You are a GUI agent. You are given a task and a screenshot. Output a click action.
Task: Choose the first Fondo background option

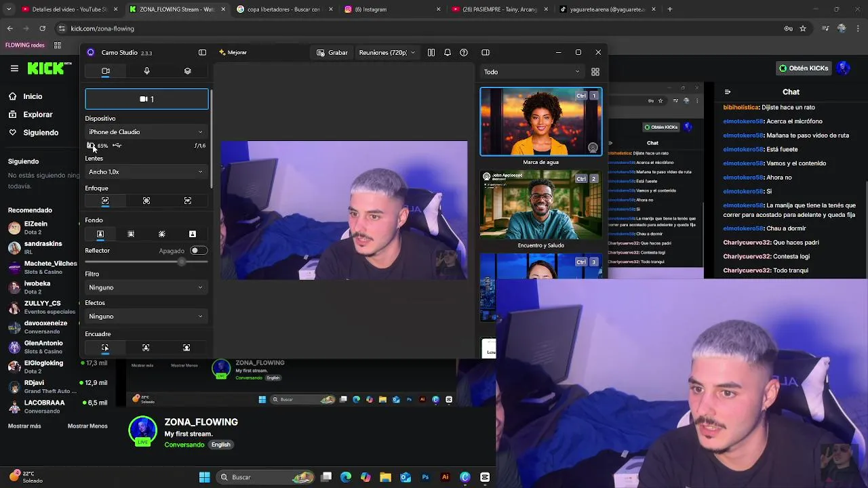(100, 234)
